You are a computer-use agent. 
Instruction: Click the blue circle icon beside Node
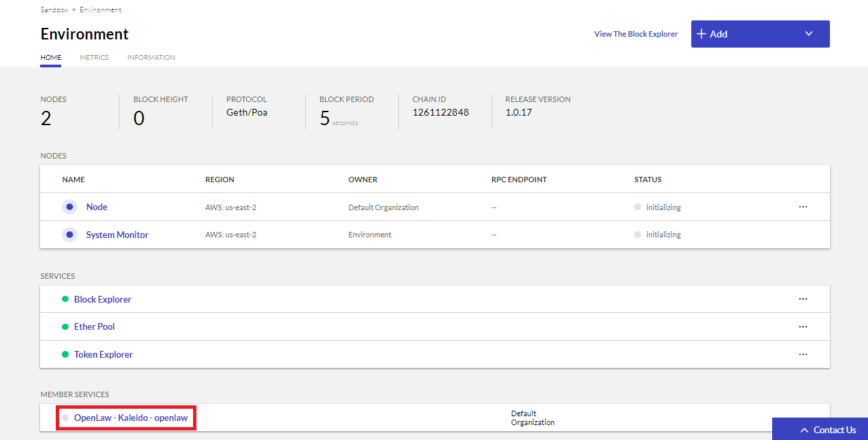tap(69, 207)
